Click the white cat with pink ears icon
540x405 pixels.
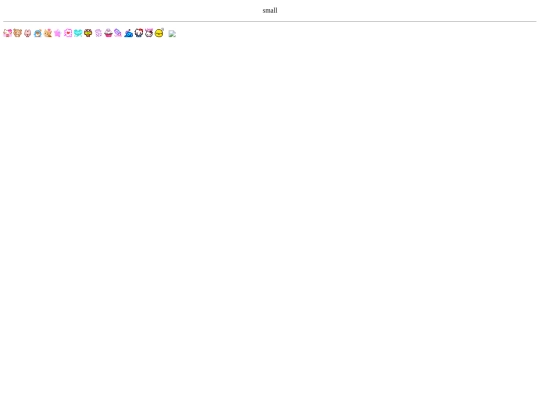(x=149, y=33)
